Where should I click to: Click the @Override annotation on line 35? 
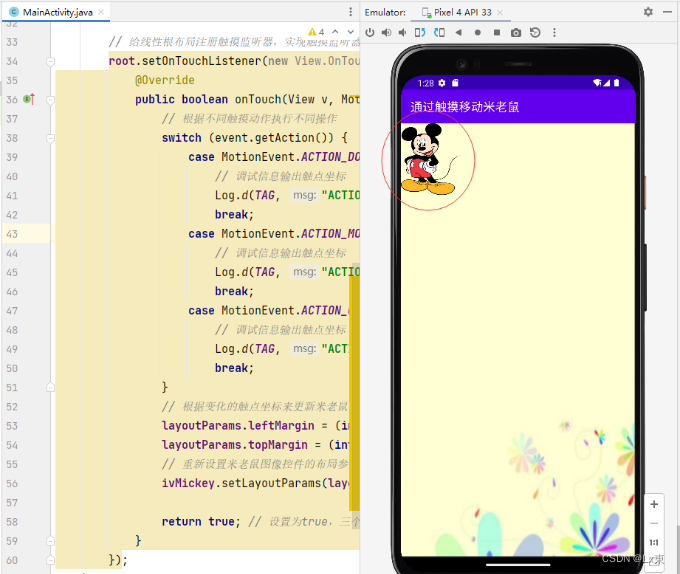(x=165, y=80)
